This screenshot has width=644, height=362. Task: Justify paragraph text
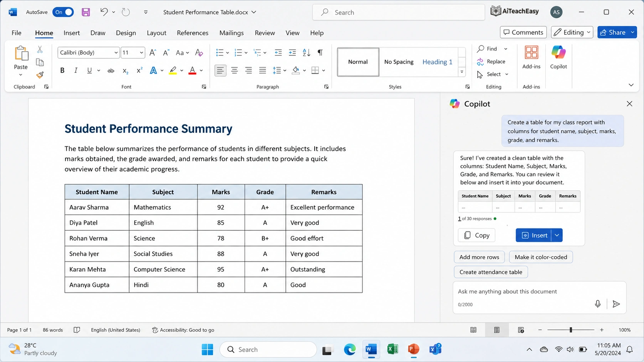[x=263, y=70]
